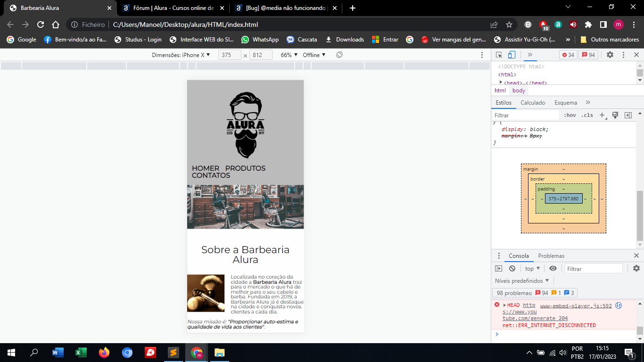
Task: Go to the home page icon
Action: coord(56,25)
